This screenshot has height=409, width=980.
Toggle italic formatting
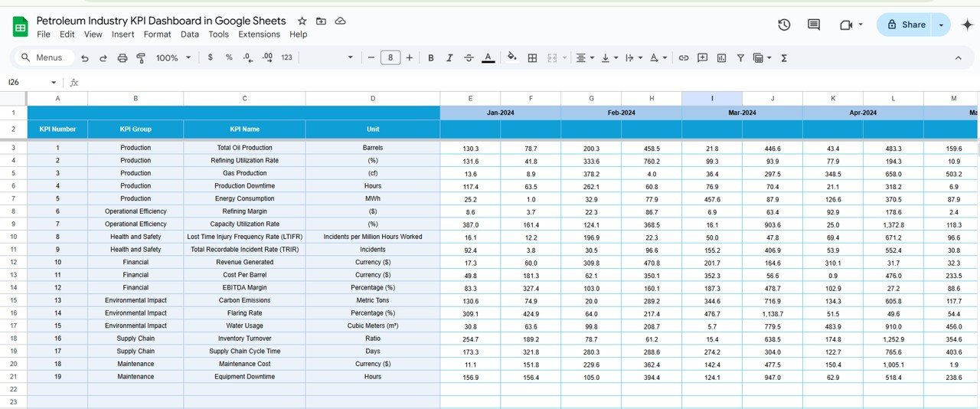click(450, 57)
